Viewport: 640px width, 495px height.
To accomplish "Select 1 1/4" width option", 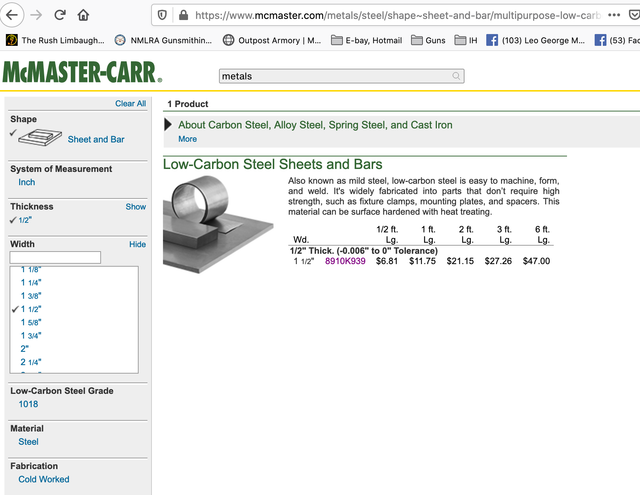I will [x=31, y=283].
